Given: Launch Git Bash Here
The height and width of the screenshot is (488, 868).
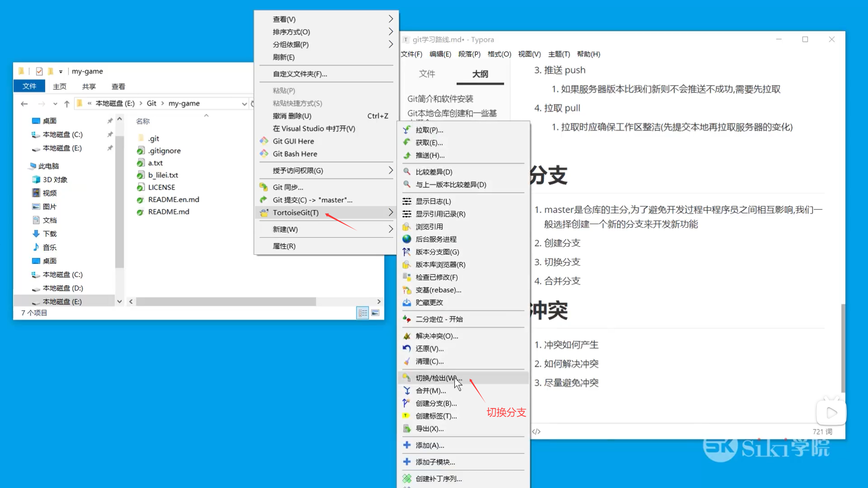Looking at the screenshot, I should coord(295,154).
